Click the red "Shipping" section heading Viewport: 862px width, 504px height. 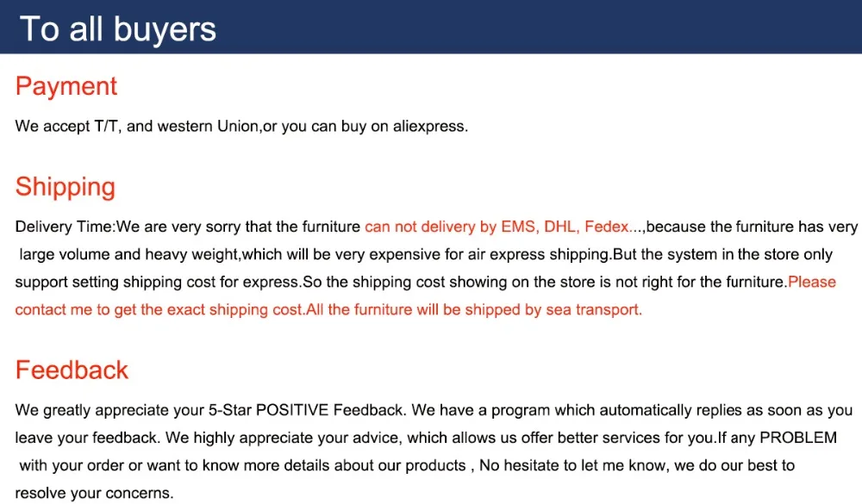[x=66, y=187]
